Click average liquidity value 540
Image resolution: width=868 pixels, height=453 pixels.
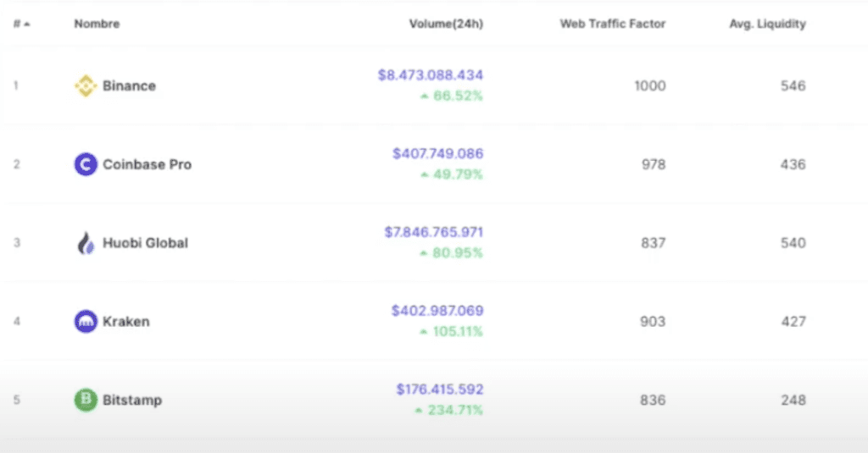793,243
